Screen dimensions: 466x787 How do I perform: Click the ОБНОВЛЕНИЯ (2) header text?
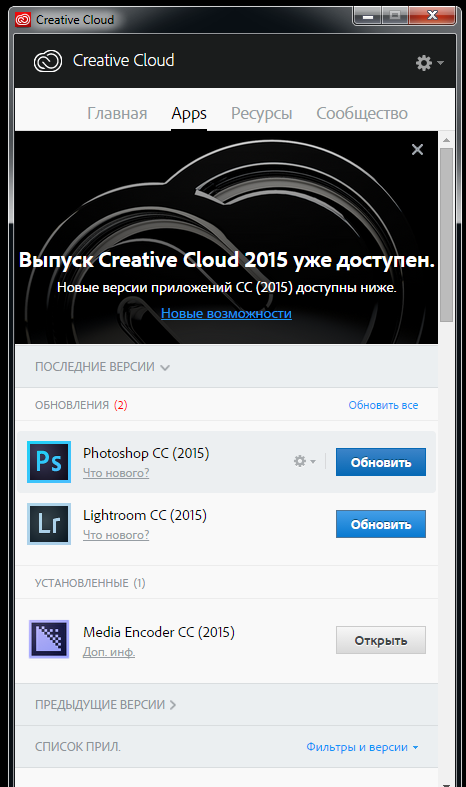pyautogui.click(x=81, y=405)
